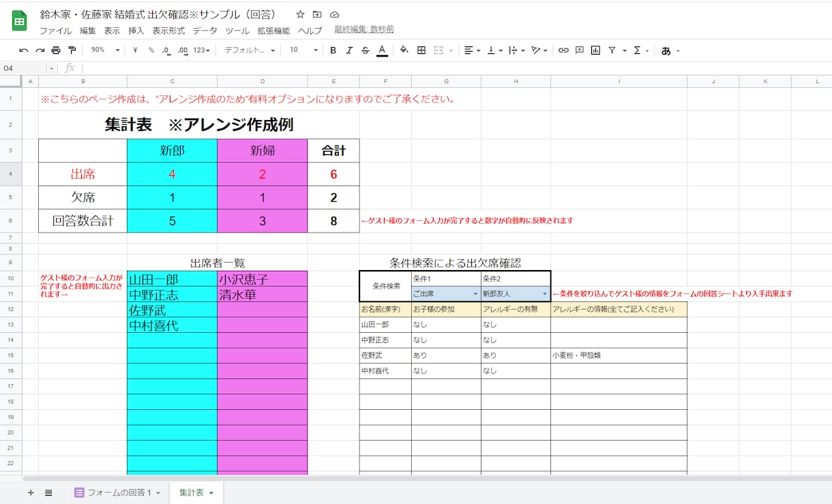Open the 編集 menu
The image size is (832, 504).
(88, 31)
